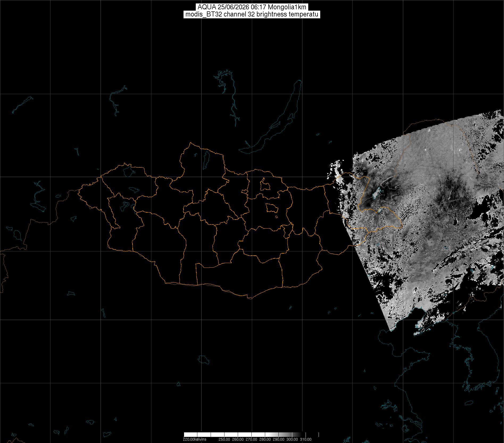
Task: Click the "220.00kelvins" colorbar label
Action: pos(194,439)
